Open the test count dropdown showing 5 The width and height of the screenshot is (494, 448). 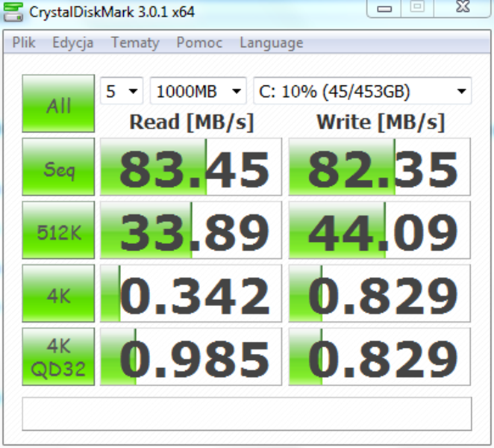(122, 91)
